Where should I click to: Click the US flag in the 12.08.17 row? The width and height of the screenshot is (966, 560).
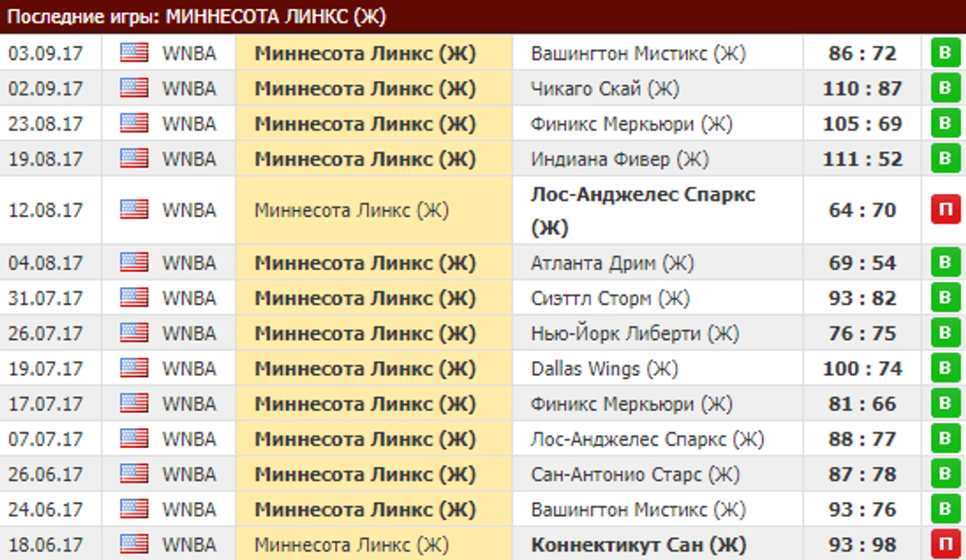tap(134, 209)
